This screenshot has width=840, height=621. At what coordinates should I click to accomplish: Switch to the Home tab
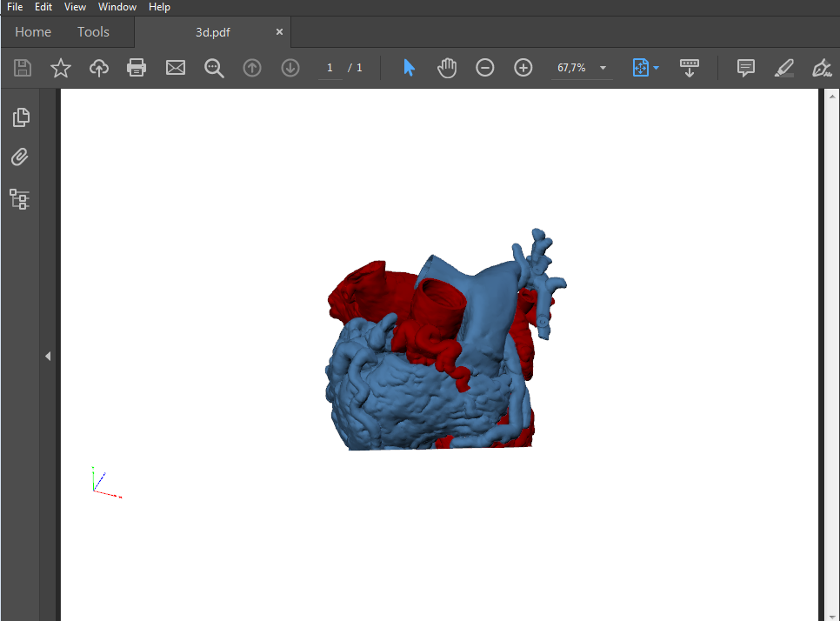[x=33, y=32]
